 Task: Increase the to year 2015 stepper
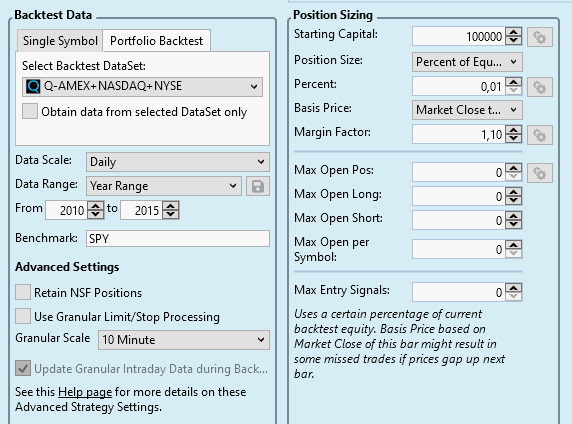171,206
